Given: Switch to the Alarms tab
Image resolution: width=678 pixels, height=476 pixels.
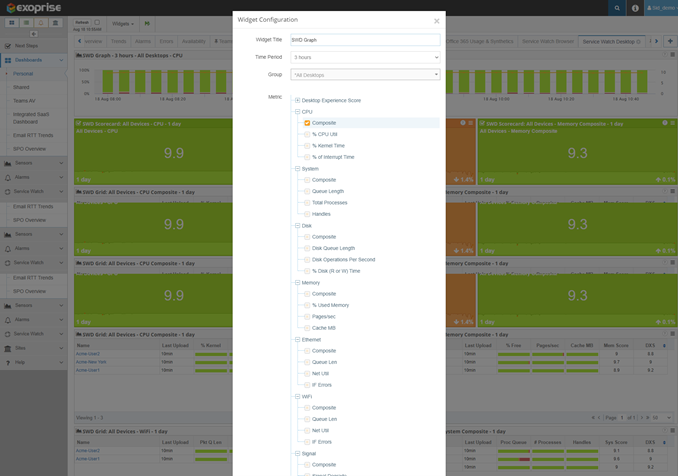Looking at the screenshot, I should [x=143, y=42].
